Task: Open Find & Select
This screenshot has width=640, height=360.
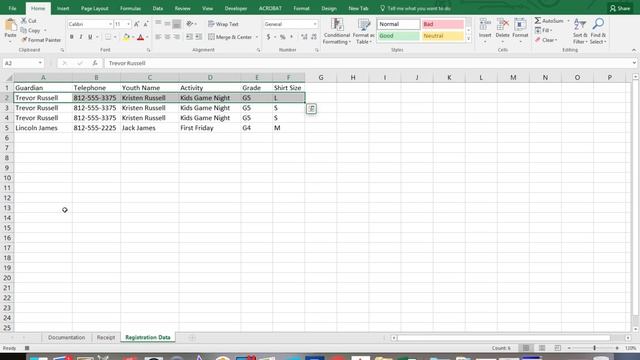Action: pos(598,31)
